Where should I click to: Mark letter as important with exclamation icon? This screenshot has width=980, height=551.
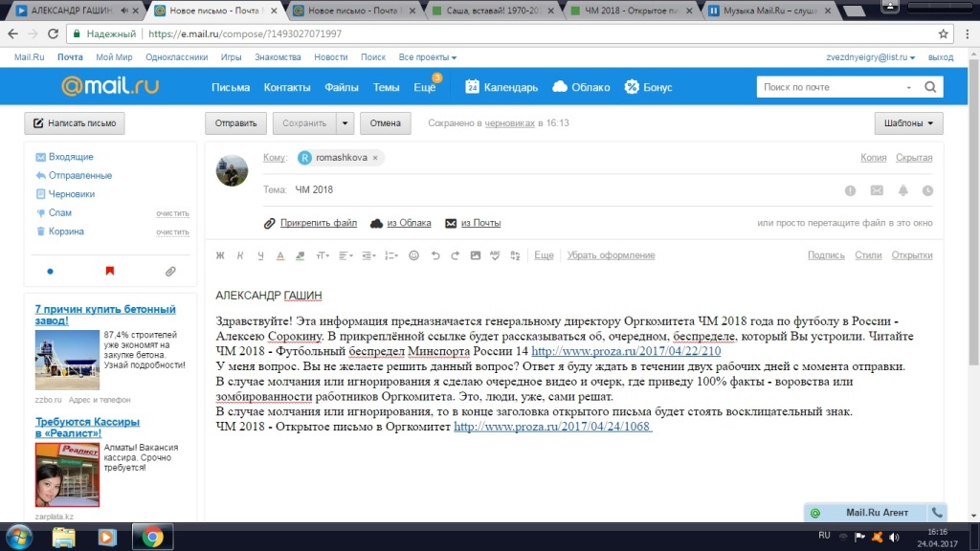(850, 190)
